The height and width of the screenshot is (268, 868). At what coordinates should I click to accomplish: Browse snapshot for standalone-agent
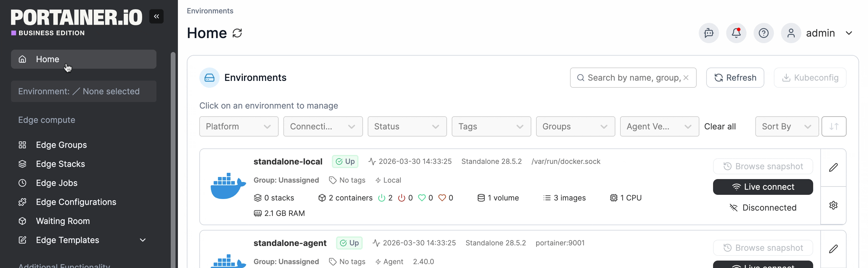[x=763, y=248]
